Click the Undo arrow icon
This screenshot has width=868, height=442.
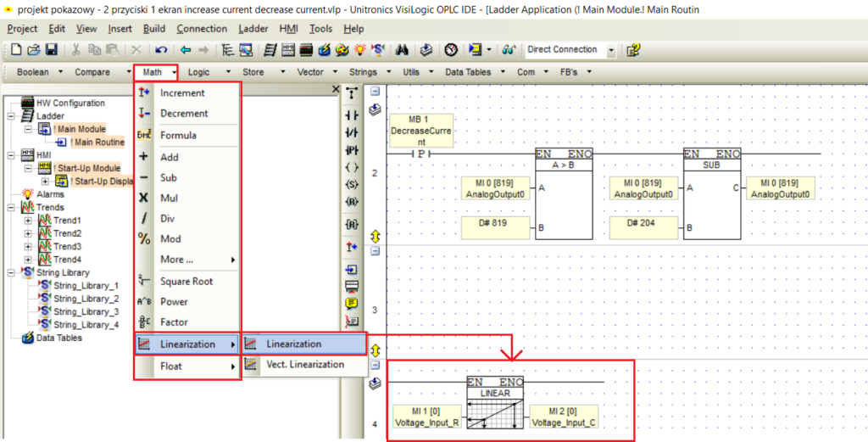161,50
